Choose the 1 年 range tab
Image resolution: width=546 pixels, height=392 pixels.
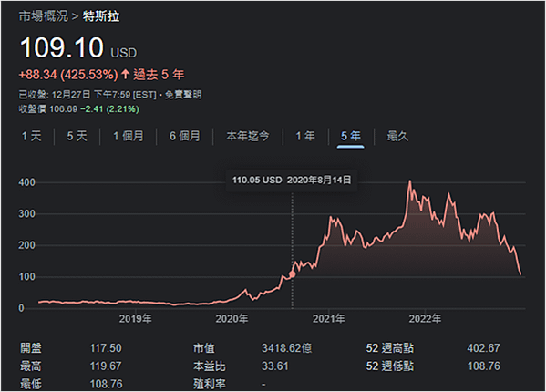pos(305,136)
